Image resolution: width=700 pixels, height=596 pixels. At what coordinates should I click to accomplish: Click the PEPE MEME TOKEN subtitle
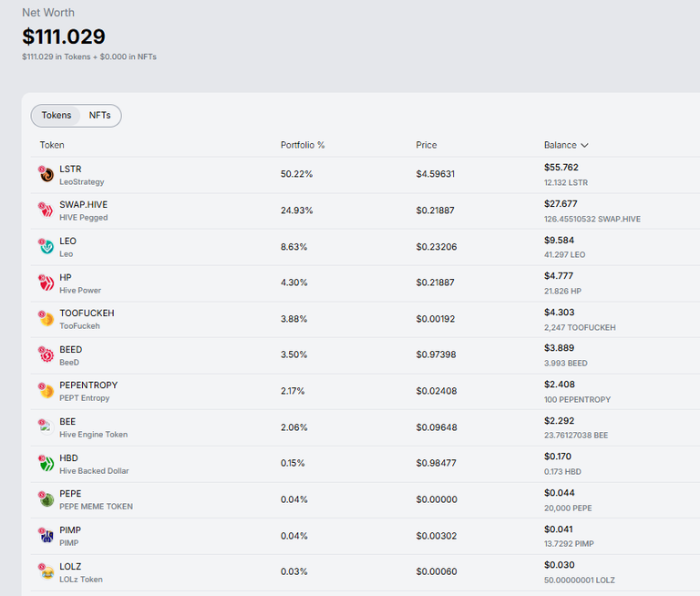(96, 507)
